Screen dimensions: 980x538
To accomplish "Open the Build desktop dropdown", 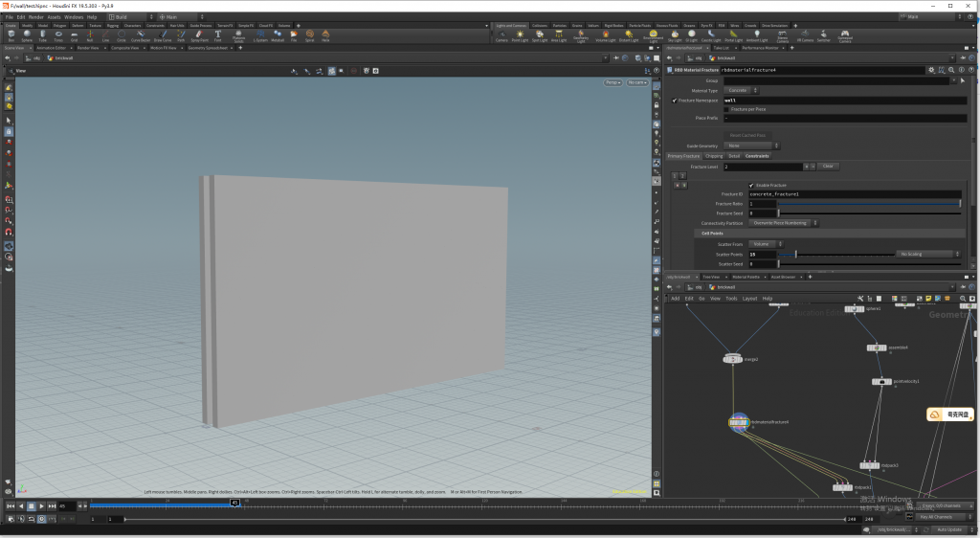I will point(130,17).
